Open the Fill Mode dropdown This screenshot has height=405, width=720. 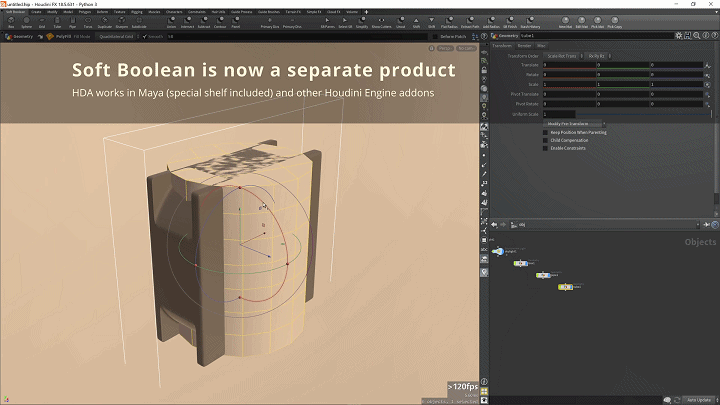[117, 36]
